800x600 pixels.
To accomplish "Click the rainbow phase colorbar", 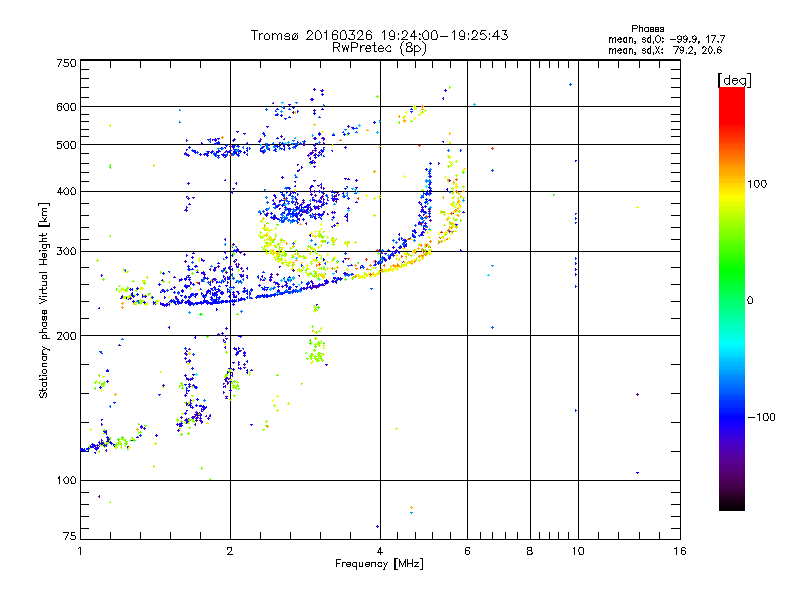I will [x=732, y=298].
